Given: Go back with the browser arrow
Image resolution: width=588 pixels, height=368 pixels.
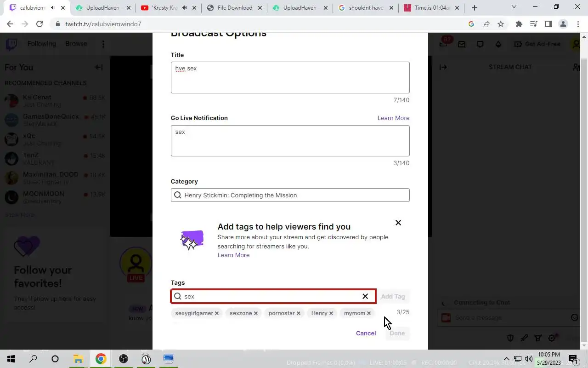Looking at the screenshot, I should point(10,24).
